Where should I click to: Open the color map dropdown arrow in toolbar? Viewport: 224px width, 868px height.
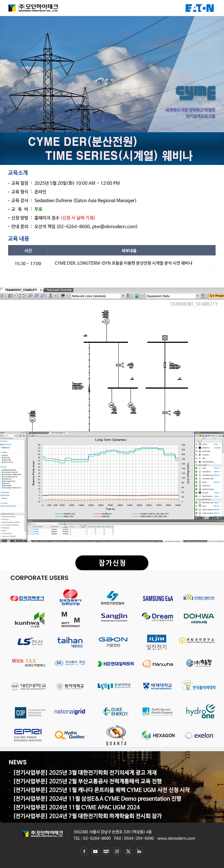point(142,296)
